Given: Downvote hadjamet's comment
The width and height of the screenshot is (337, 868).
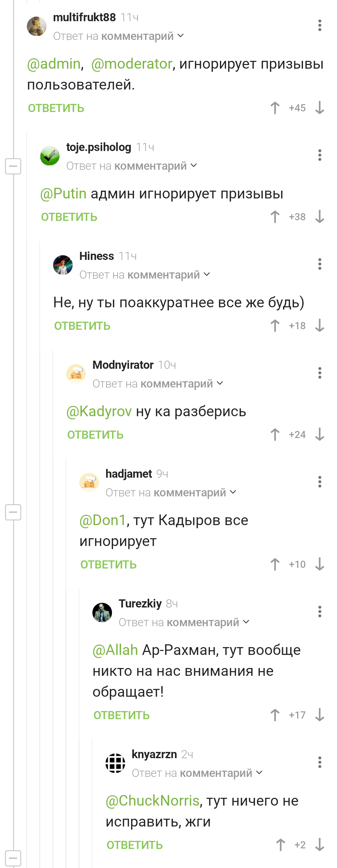Looking at the screenshot, I should tap(320, 564).
